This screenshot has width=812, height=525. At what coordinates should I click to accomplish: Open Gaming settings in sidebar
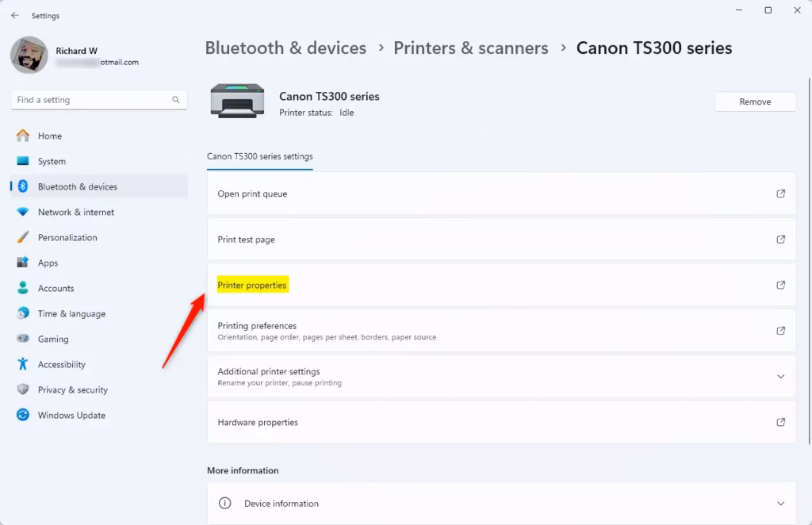click(99, 339)
